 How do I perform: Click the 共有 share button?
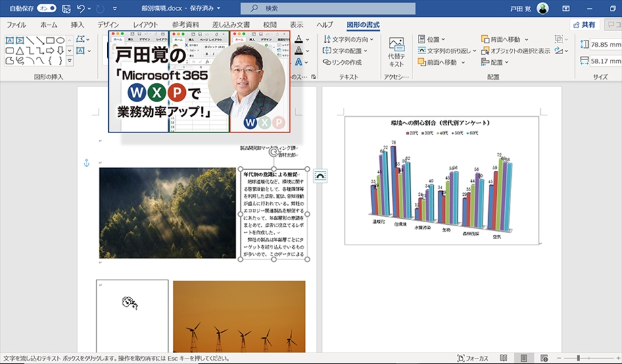pyautogui.click(x=584, y=24)
